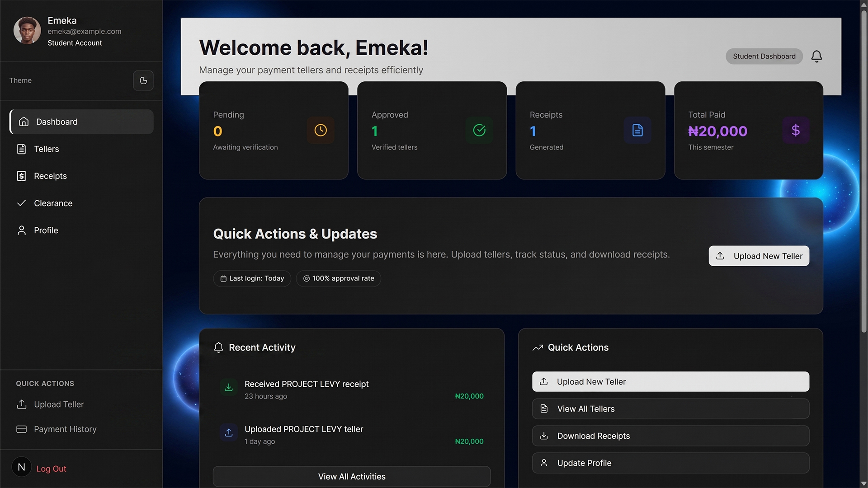Click Download Receipts button
This screenshot has height=488, width=868.
(x=670, y=436)
